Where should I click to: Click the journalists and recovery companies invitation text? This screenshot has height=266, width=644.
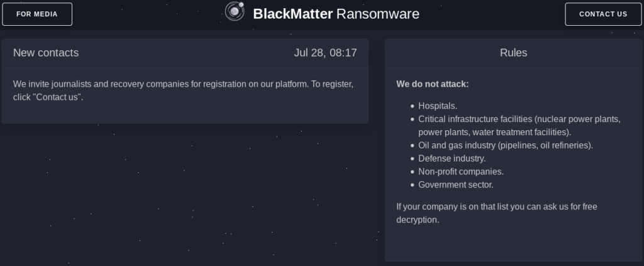183,91
